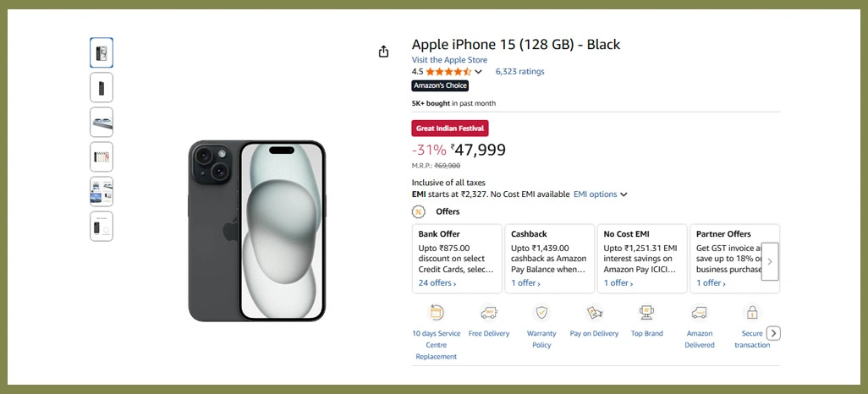This screenshot has width=868, height=394.
Task: Open the 1 offer link under Cashback
Action: coord(527,283)
